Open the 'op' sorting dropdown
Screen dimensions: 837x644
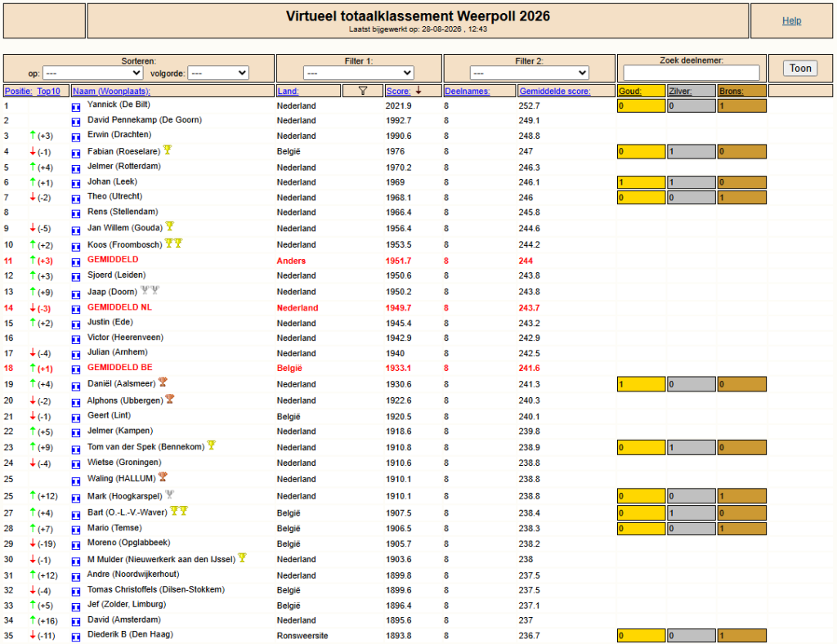click(92, 73)
